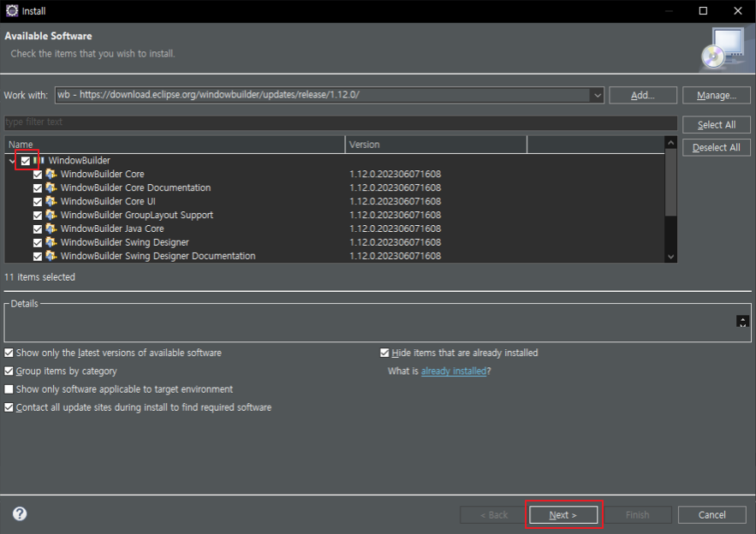Uncheck the WindowBuilder Core UI checkbox
Viewport: 756px width, 534px height.
38,201
